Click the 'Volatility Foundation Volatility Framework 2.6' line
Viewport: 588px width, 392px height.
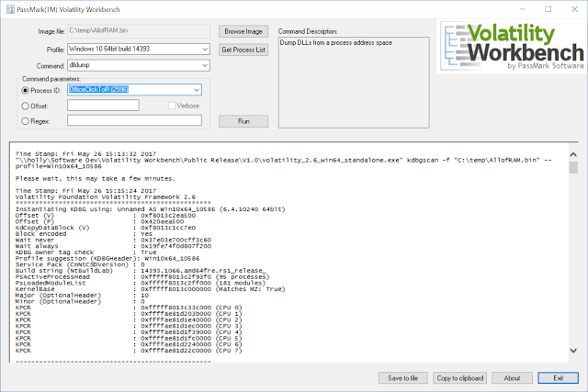pyautogui.click(x=106, y=196)
